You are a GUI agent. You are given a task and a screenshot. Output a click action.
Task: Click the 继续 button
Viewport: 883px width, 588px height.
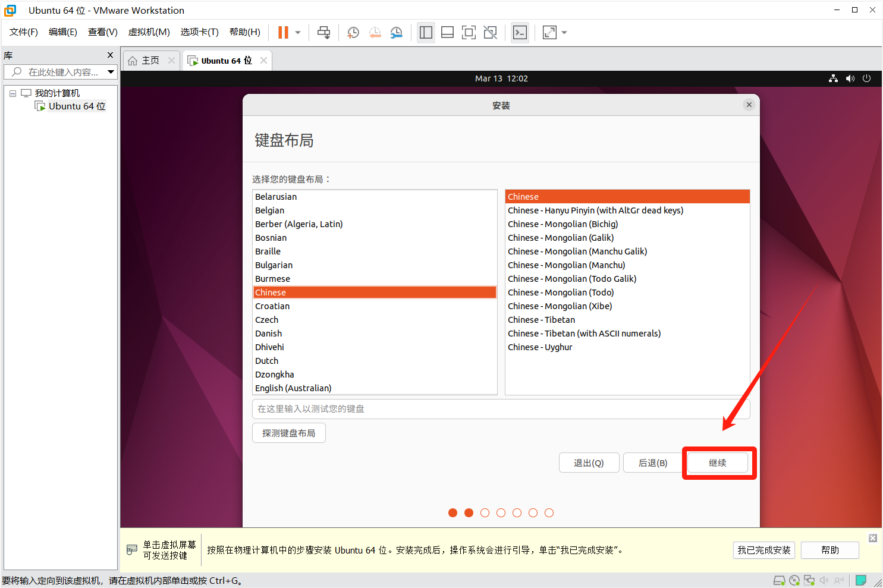(718, 463)
